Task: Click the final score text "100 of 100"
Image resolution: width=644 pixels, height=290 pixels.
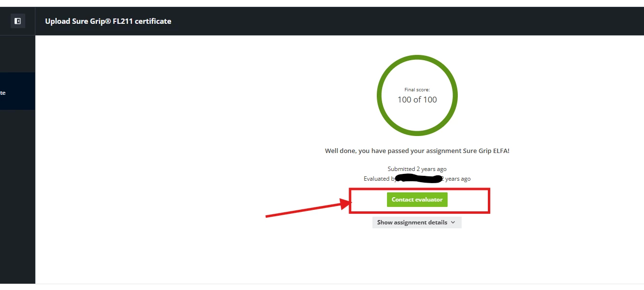Action: coord(417,100)
